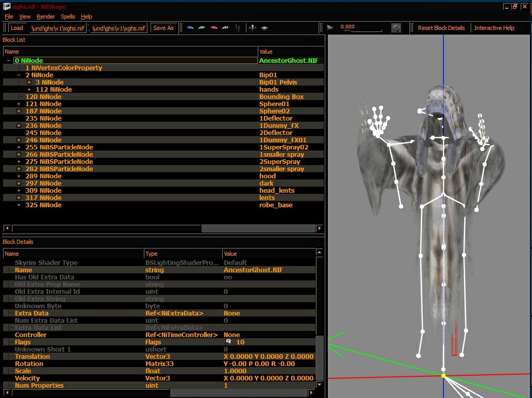The height and width of the screenshot is (398, 532).
Task: Click the load file path field
Action: 57,28
